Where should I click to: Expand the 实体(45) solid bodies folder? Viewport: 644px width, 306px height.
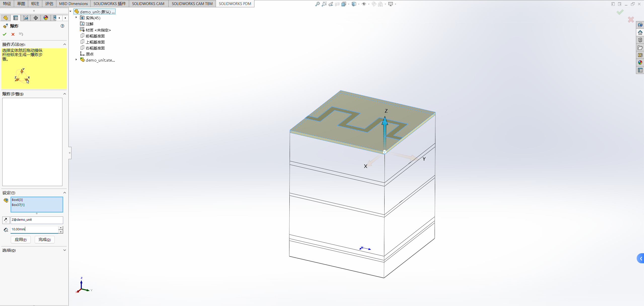tap(76, 17)
